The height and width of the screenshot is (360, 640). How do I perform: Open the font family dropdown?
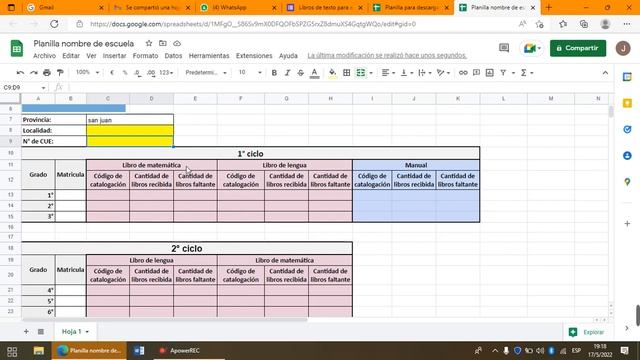[206, 73]
